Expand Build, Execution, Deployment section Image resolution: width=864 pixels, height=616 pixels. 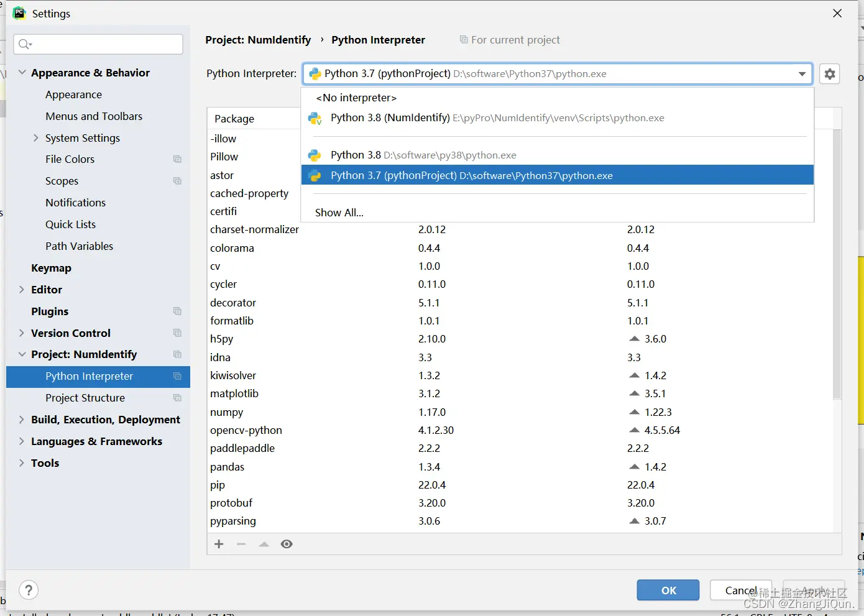22,420
